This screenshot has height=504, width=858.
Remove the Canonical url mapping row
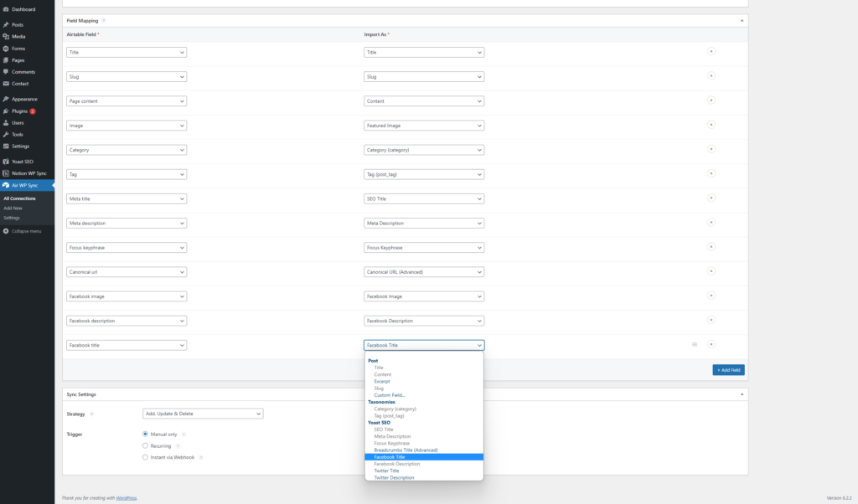[x=711, y=271]
